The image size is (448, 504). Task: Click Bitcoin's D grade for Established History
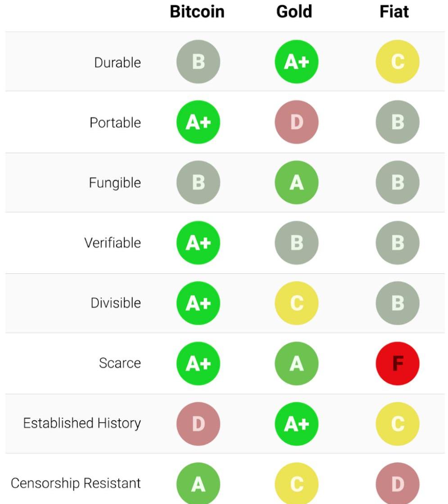pyautogui.click(x=198, y=424)
